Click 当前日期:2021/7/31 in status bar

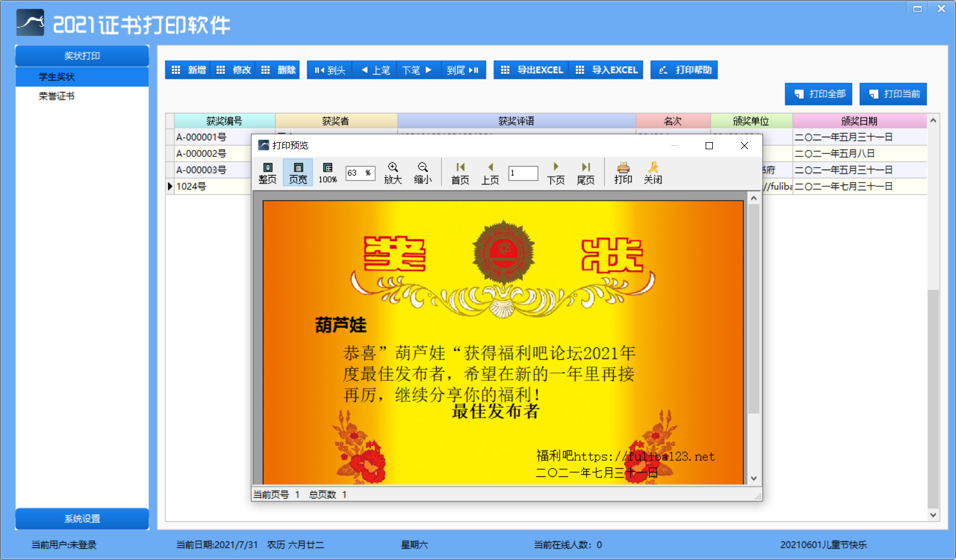pyautogui.click(x=217, y=544)
